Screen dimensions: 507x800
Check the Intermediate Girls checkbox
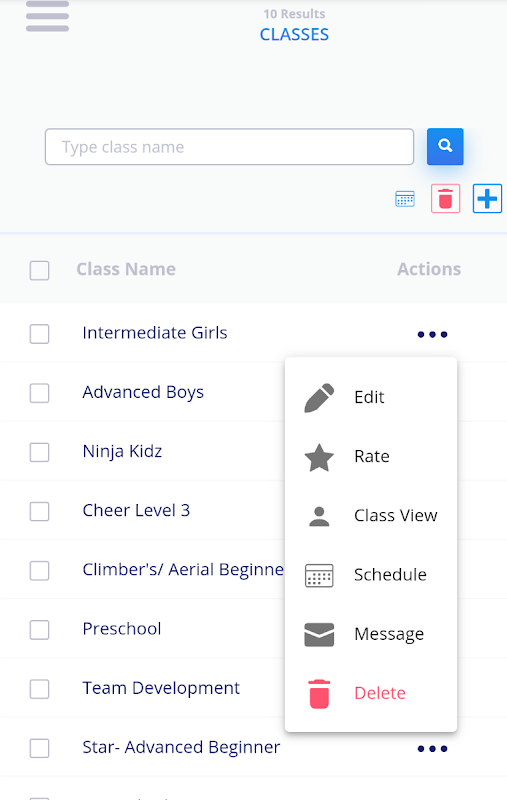coord(39,334)
